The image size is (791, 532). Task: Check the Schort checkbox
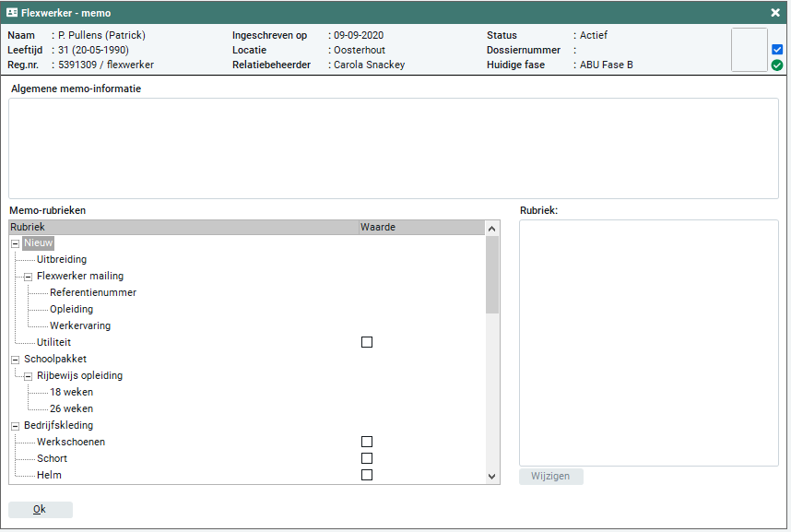[x=367, y=458]
